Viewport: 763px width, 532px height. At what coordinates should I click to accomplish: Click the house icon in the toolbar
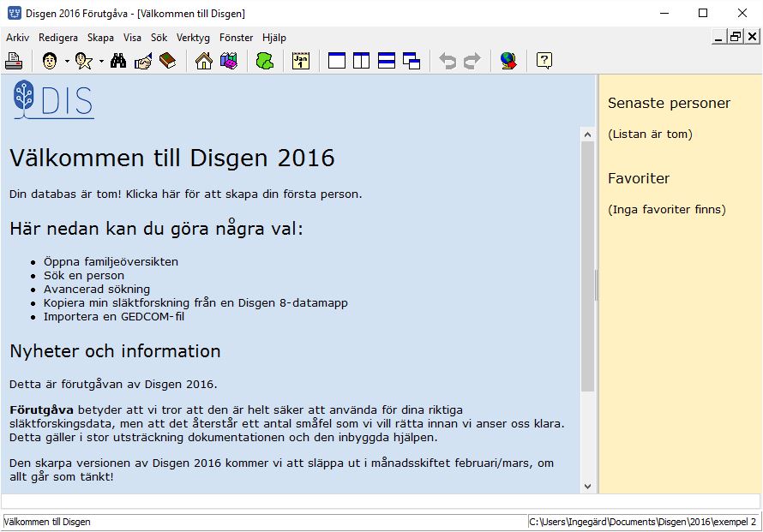pyautogui.click(x=204, y=61)
